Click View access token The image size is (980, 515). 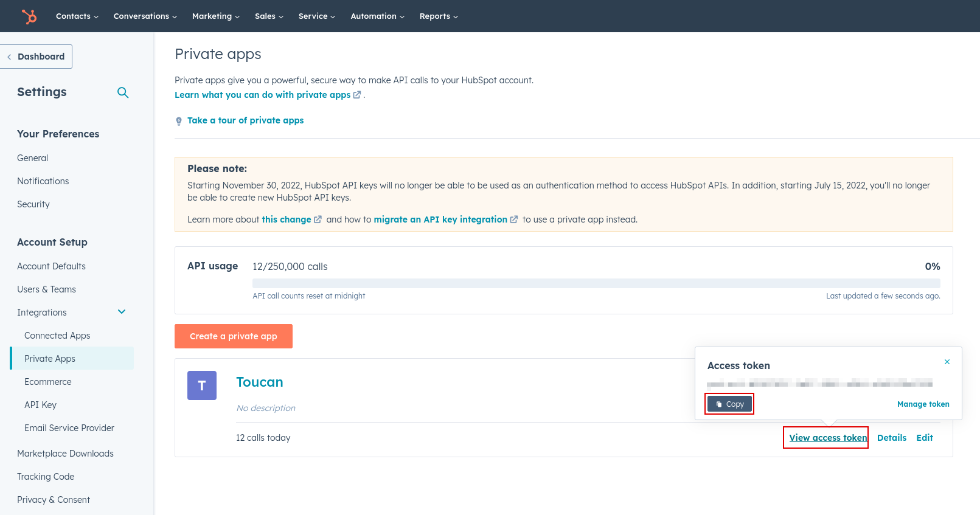[x=829, y=438]
